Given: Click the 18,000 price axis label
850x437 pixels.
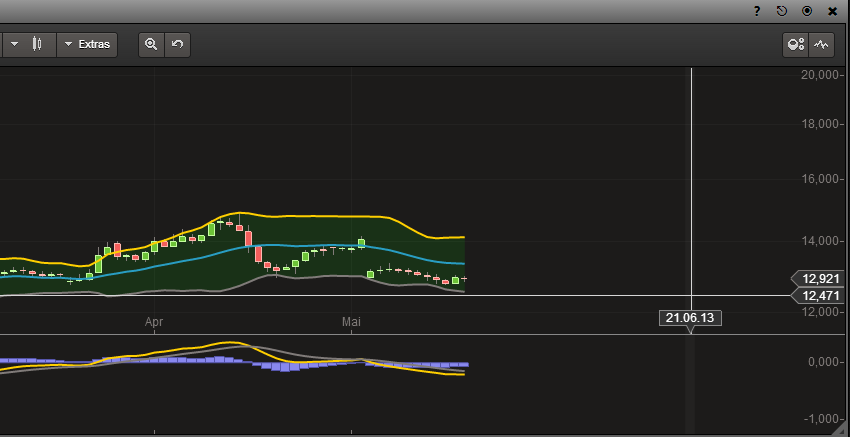Looking at the screenshot, I should pos(821,124).
